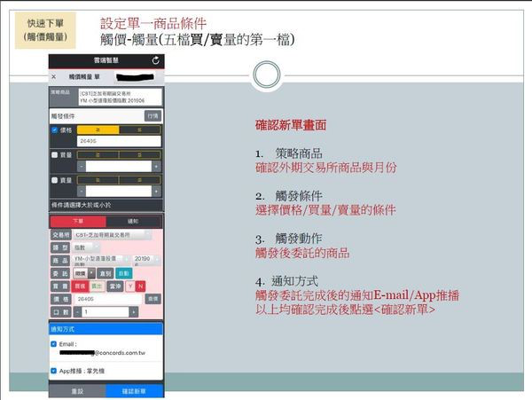
Task: Toggle the Email notification checkbox
Action: point(53,344)
